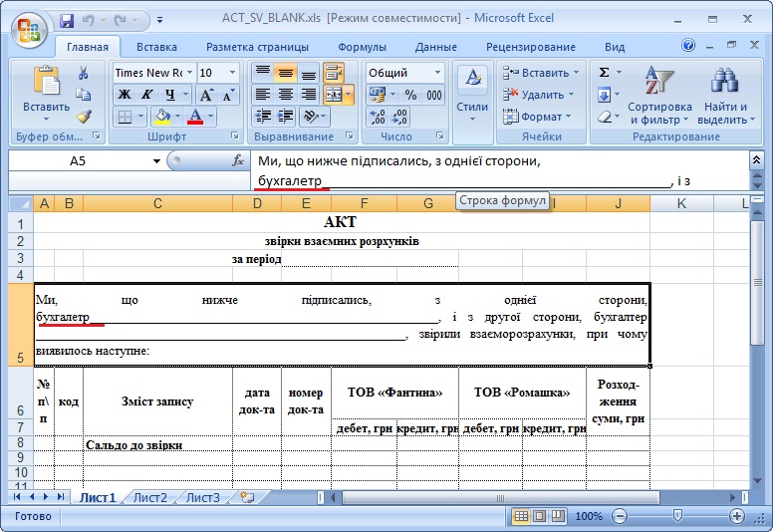773x532 pixels.
Task: Open Help with the question mark icon
Action: pyautogui.click(x=688, y=46)
